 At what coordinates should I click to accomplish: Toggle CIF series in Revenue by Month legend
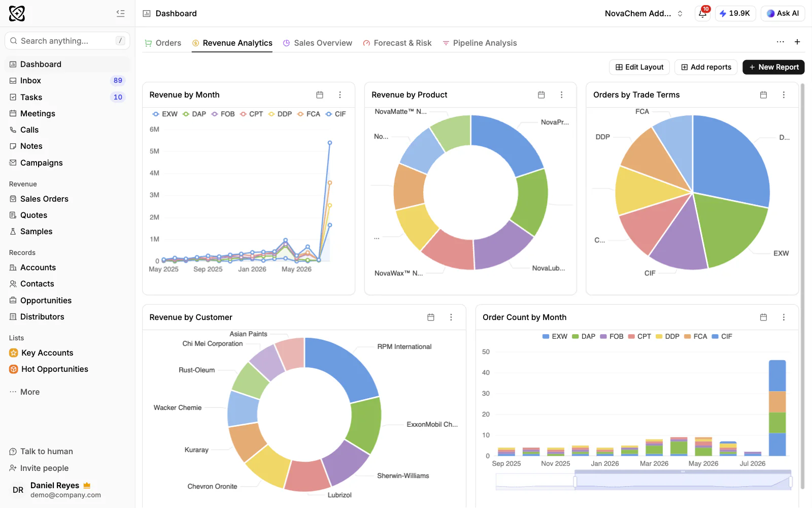click(335, 114)
